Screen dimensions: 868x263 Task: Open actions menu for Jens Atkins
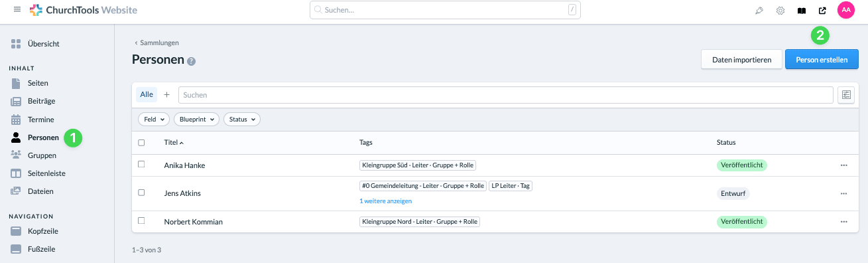[844, 193]
